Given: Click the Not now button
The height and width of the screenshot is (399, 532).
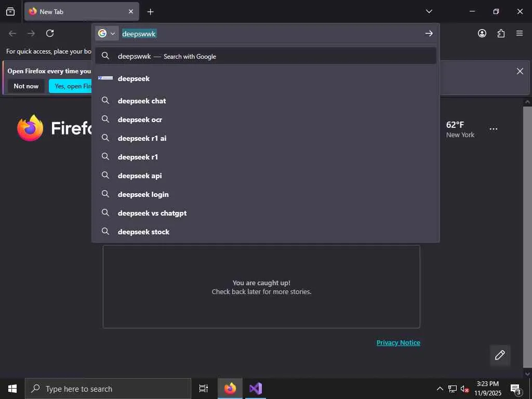Looking at the screenshot, I should [x=26, y=86].
